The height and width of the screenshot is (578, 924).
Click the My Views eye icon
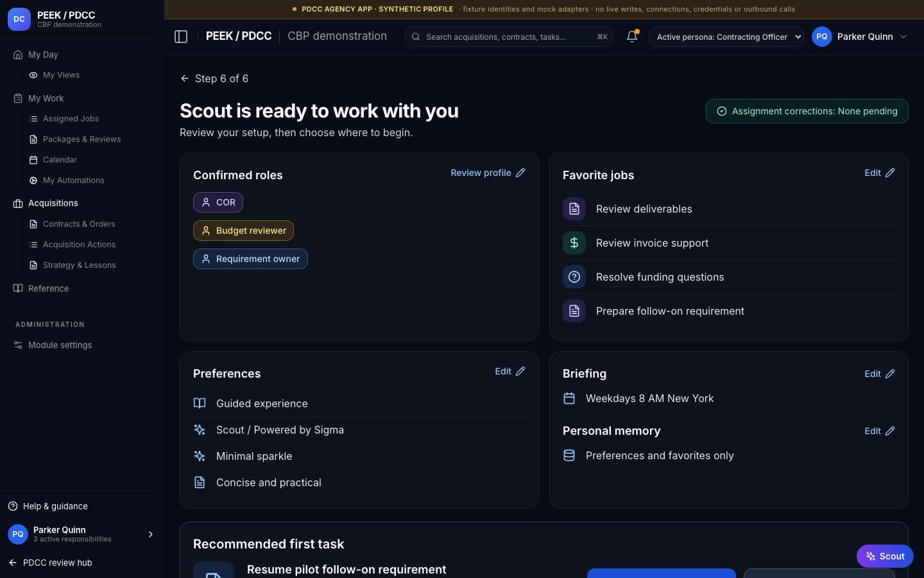click(33, 75)
